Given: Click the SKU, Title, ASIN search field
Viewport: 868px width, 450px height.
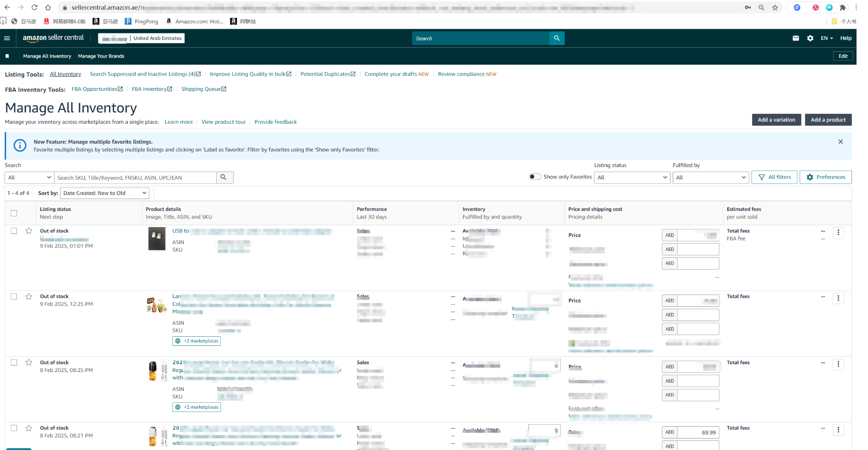Looking at the screenshot, I should (135, 178).
